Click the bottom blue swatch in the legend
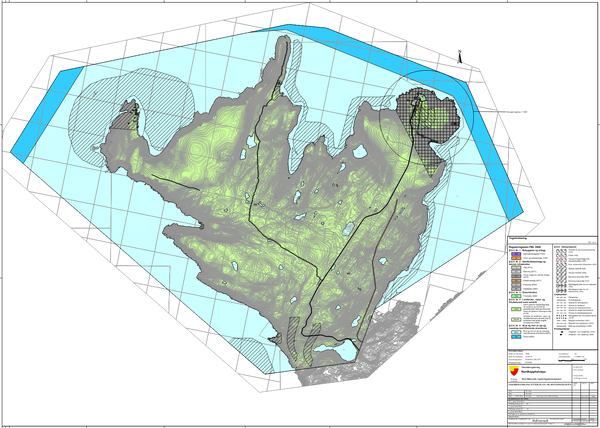Image resolution: width=600 pixels, height=428 pixels. [513, 337]
